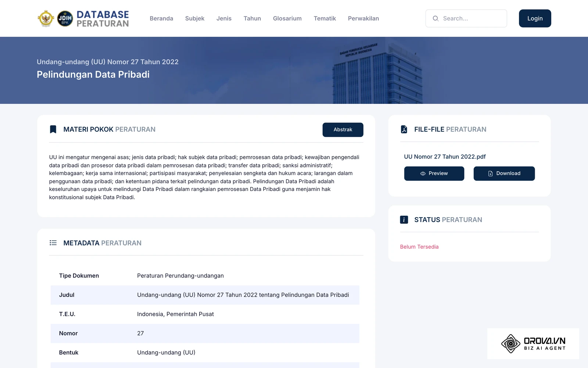The image size is (588, 368).
Task: Click the T.E.U. row label
Action: click(x=67, y=314)
